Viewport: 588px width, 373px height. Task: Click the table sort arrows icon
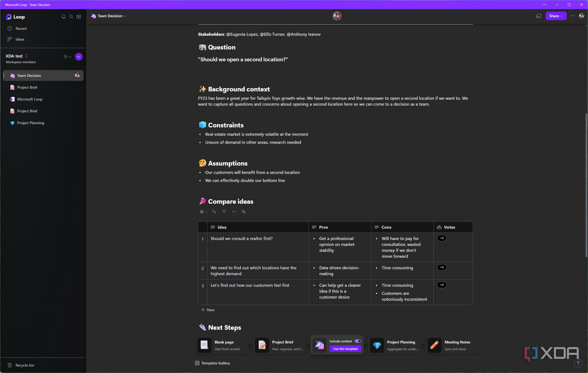[214, 212]
